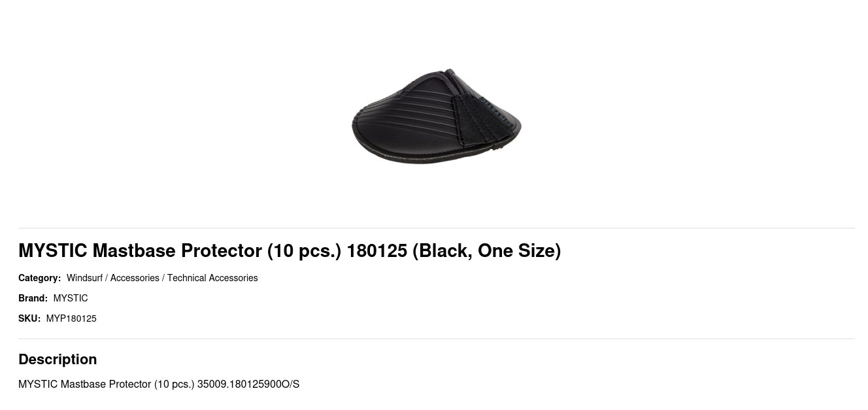
Task: Click "(10 pcs.)" in the product title
Action: pos(304,250)
